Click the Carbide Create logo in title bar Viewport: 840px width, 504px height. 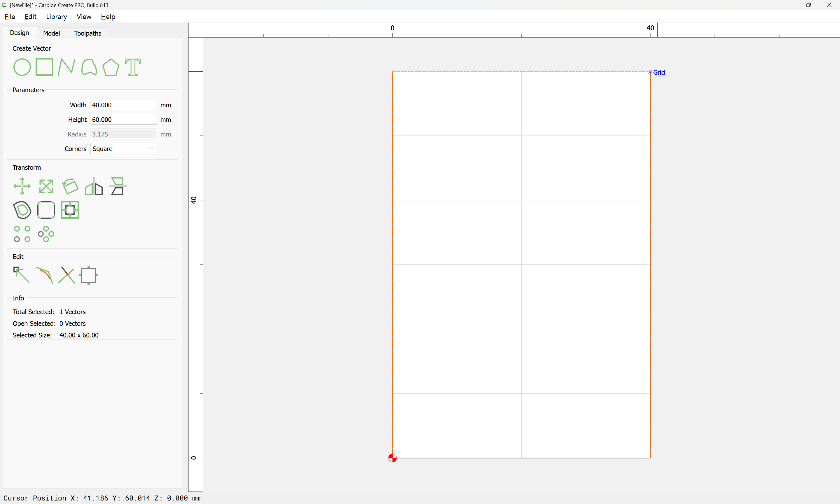pyautogui.click(x=4, y=5)
